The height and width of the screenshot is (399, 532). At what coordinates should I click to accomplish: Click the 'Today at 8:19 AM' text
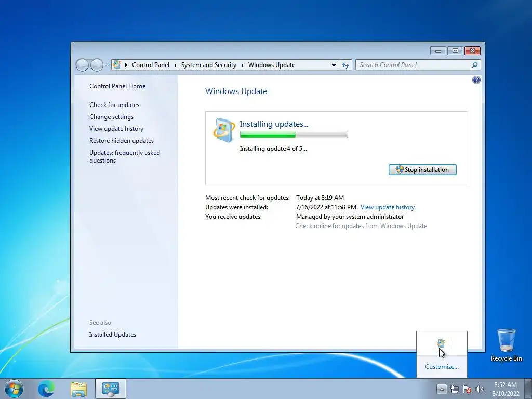point(320,198)
